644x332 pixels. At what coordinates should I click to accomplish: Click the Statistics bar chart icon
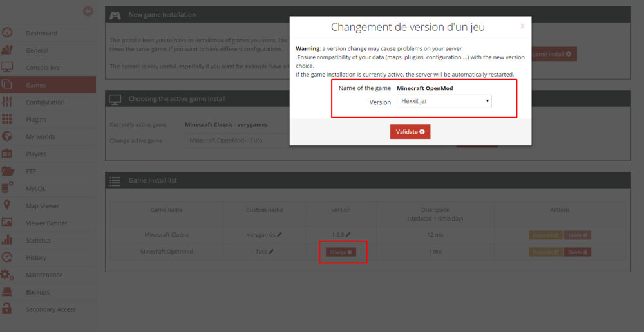[7, 240]
